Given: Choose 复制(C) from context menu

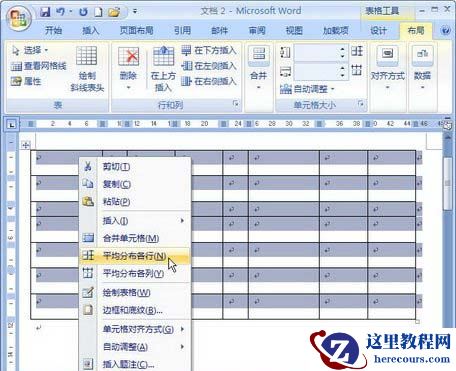Looking at the screenshot, I should (135, 184).
